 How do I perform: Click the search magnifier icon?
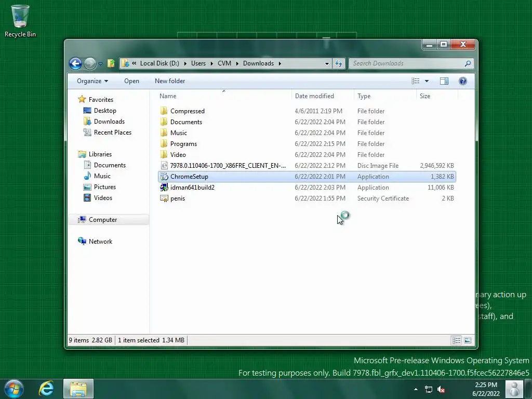[x=468, y=63]
